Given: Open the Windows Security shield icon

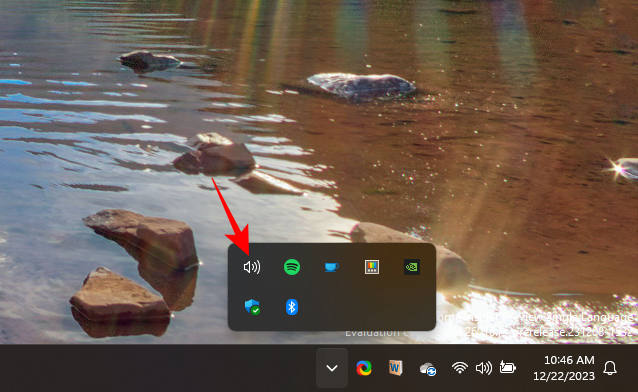Looking at the screenshot, I should click(x=252, y=307).
